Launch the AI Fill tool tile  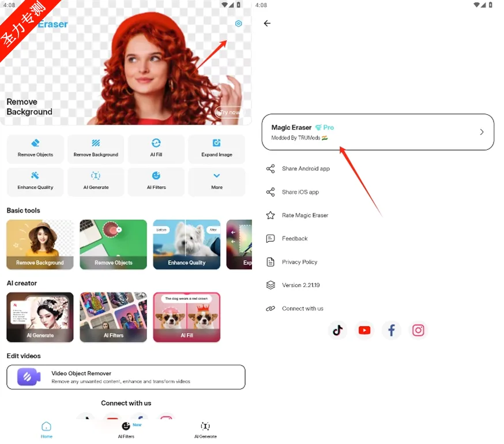(x=156, y=149)
